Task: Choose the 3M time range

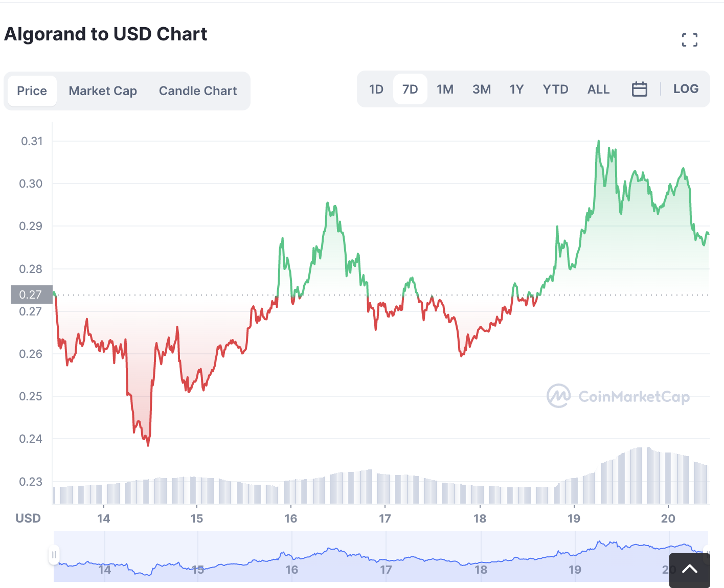Action: 482,89
